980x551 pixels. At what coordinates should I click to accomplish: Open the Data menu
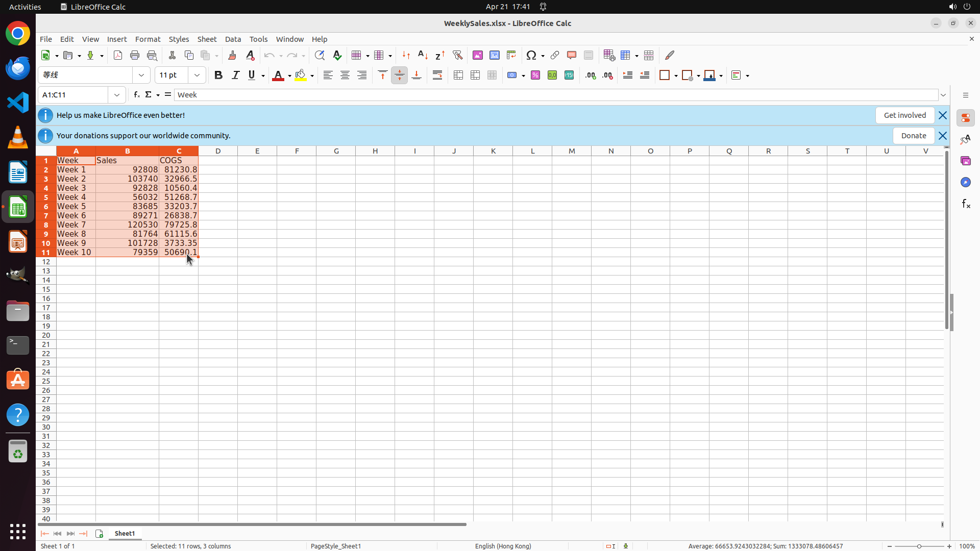point(233,39)
